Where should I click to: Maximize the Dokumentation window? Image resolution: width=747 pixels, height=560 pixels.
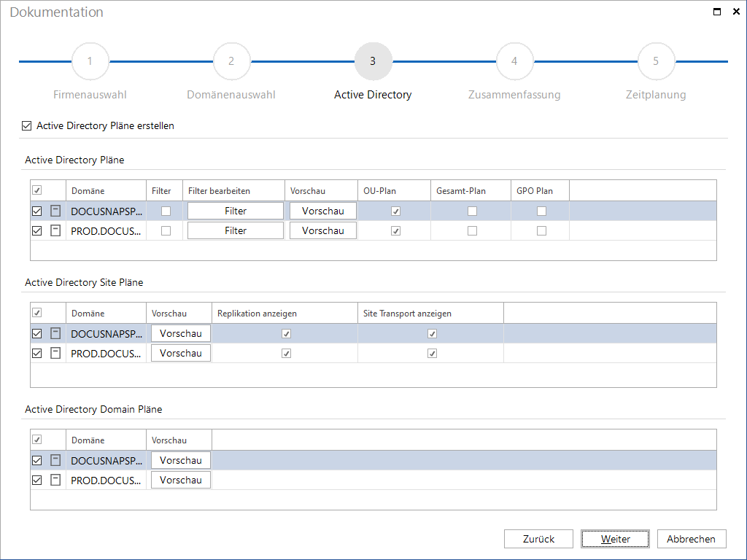click(717, 12)
